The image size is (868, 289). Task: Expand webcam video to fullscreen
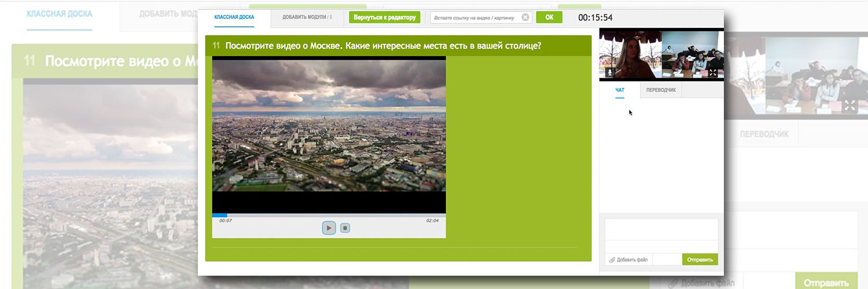(712, 73)
